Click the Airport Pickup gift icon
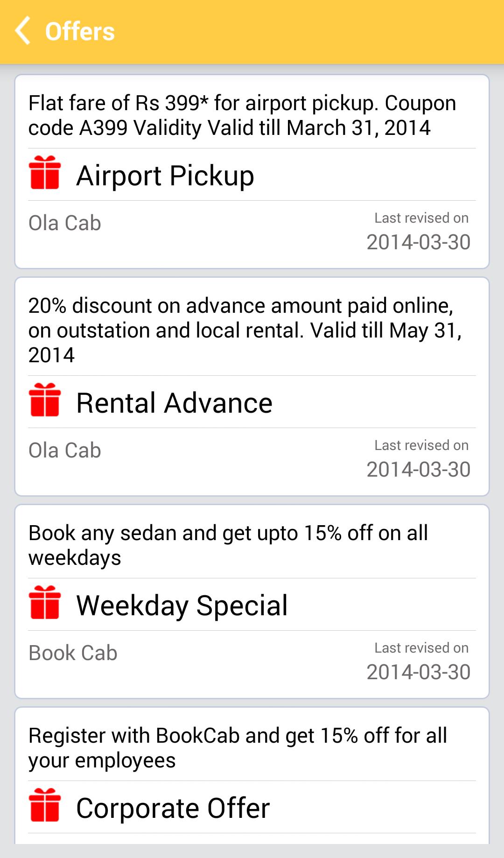The height and width of the screenshot is (858, 504). click(45, 173)
